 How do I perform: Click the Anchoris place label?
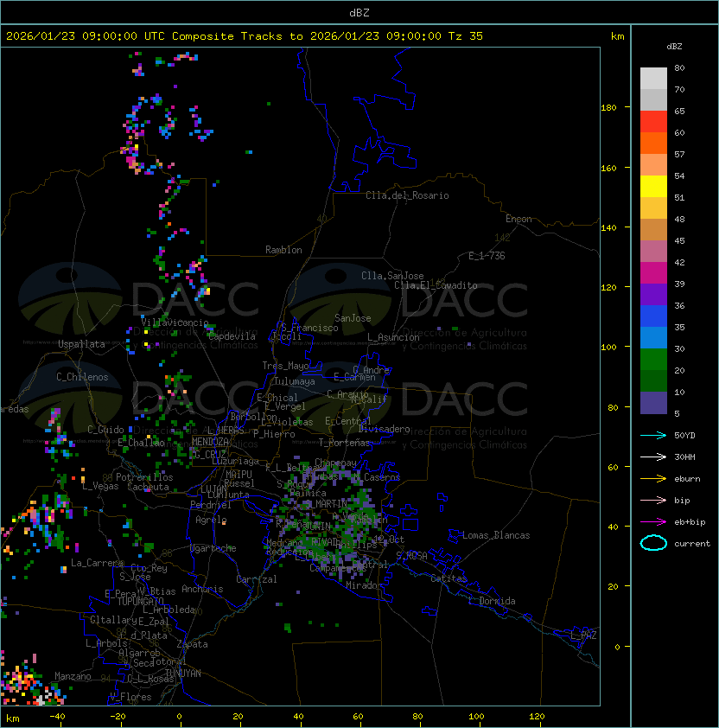(202, 589)
